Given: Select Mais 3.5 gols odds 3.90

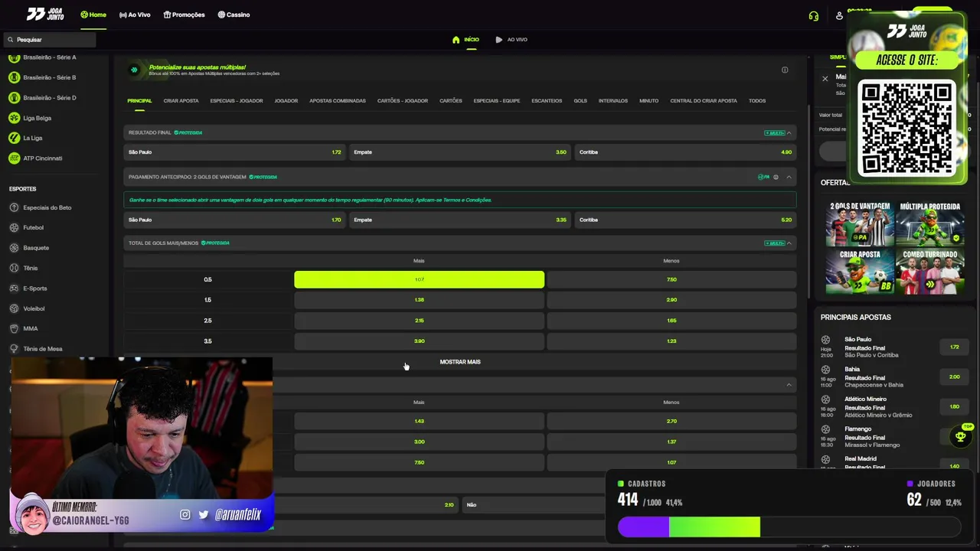Looking at the screenshot, I should click(x=419, y=341).
